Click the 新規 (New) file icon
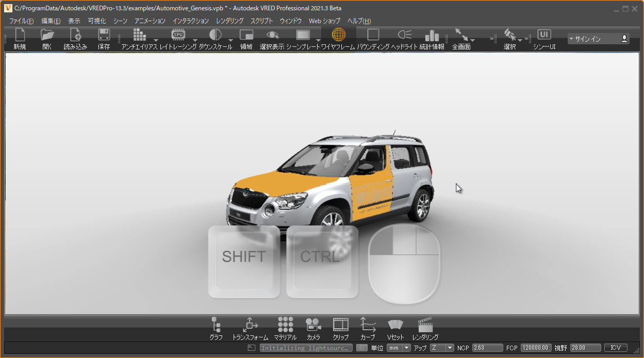 (20, 35)
